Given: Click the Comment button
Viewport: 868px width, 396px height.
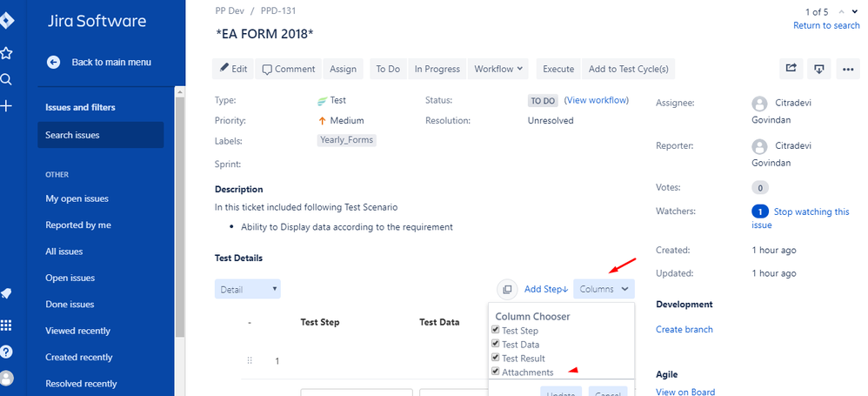Looking at the screenshot, I should tap(289, 69).
